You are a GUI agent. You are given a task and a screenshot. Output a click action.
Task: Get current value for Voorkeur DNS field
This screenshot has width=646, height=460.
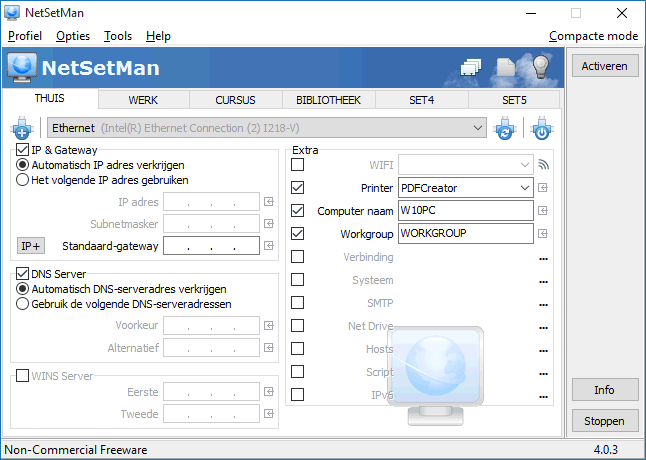pyautogui.click(x=269, y=326)
